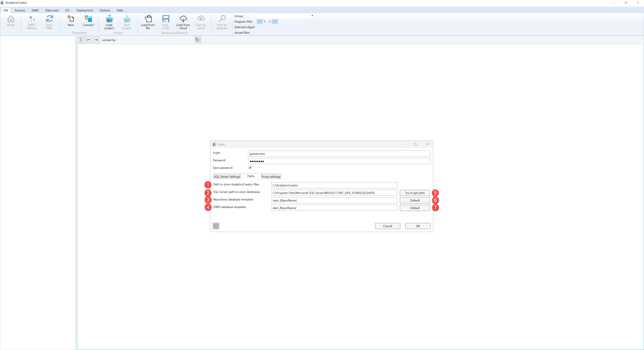This screenshot has height=350, width=644.
Task: Open the Help menu
Action: coord(120,10)
